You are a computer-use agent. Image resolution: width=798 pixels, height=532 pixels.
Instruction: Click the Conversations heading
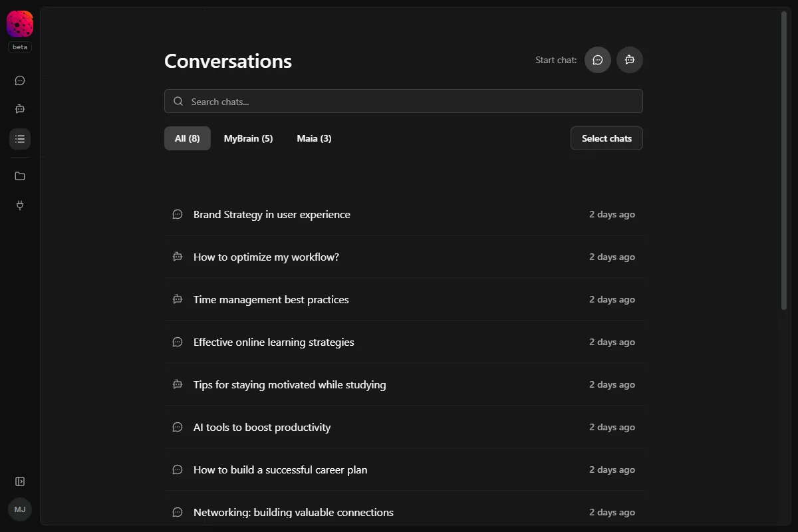[228, 61]
